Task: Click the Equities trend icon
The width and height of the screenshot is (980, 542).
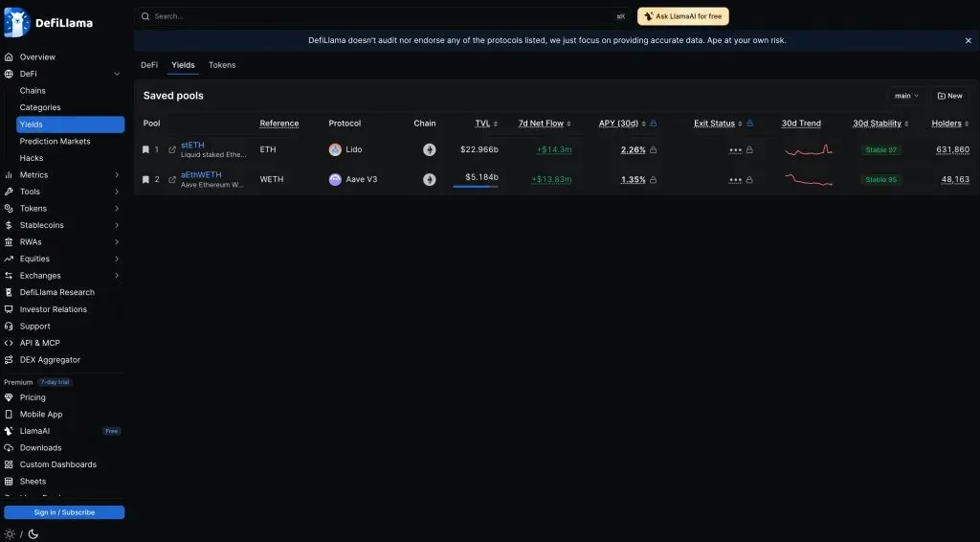Action: click(9, 259)
